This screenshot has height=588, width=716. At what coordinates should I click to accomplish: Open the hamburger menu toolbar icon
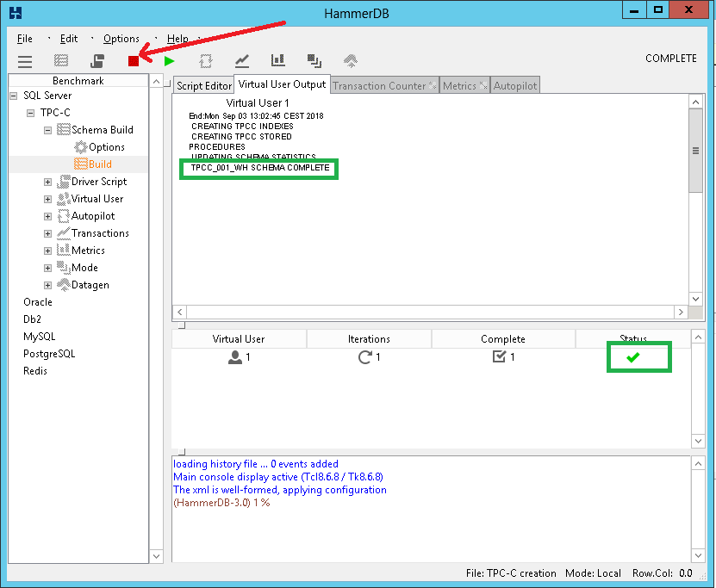25,61
